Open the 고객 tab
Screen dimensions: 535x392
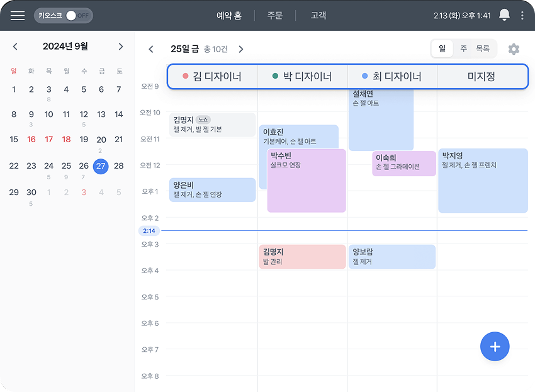[x=318, y=15]
